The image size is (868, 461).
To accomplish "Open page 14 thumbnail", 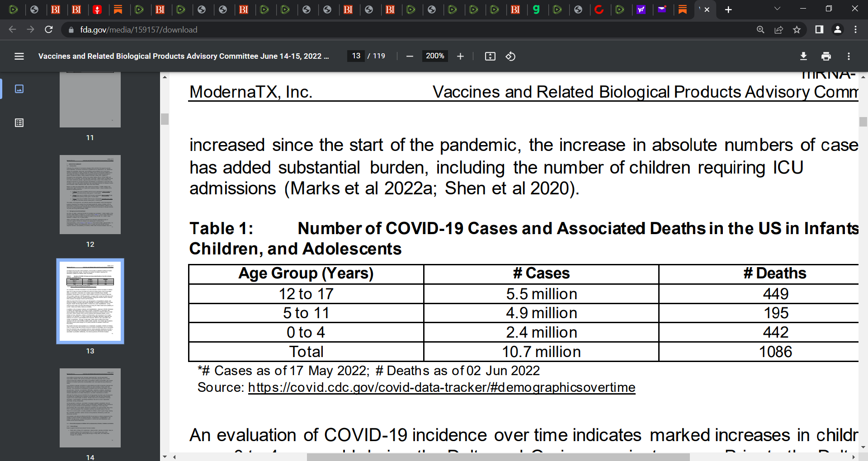I will 90,408.
